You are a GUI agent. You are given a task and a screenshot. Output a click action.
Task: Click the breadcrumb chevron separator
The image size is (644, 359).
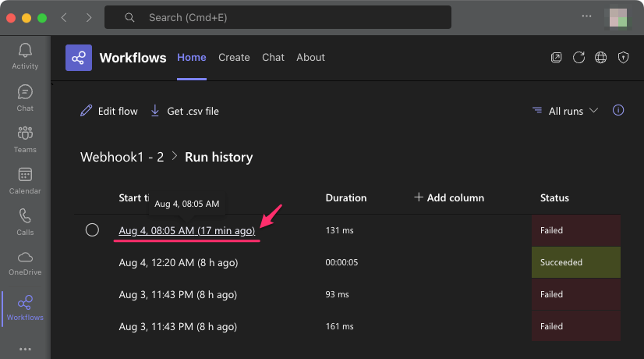(x=174, y=156)
